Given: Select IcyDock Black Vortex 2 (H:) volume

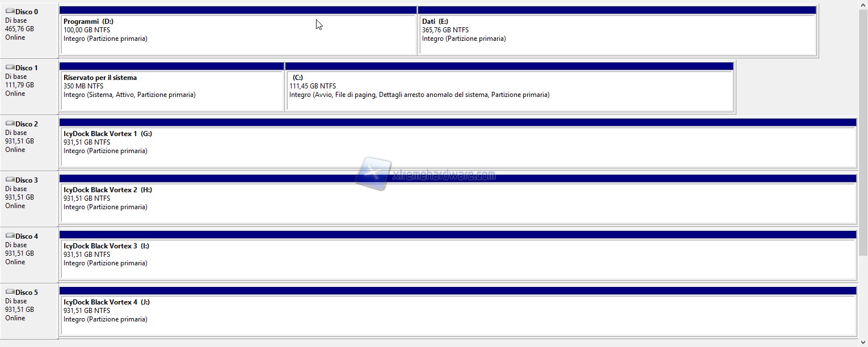Looking at the screenshot, I should pyautogui.click(x=457, y=202).
